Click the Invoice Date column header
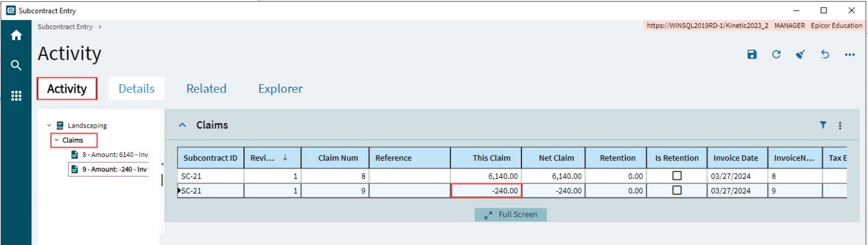868x245 pixels. [737, 158]
